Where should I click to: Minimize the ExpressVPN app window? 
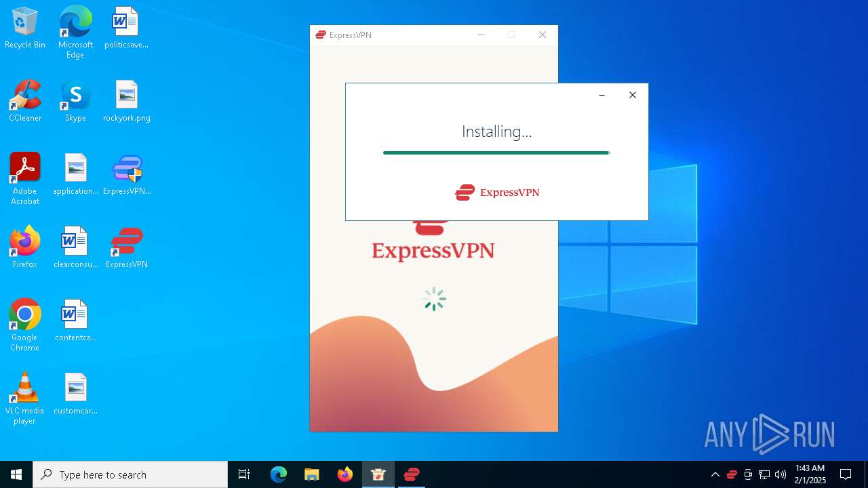click(481, 35)
